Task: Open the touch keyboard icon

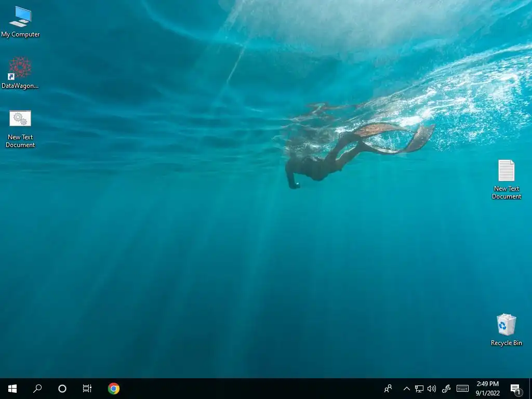Action: click(x=462, y=389)
